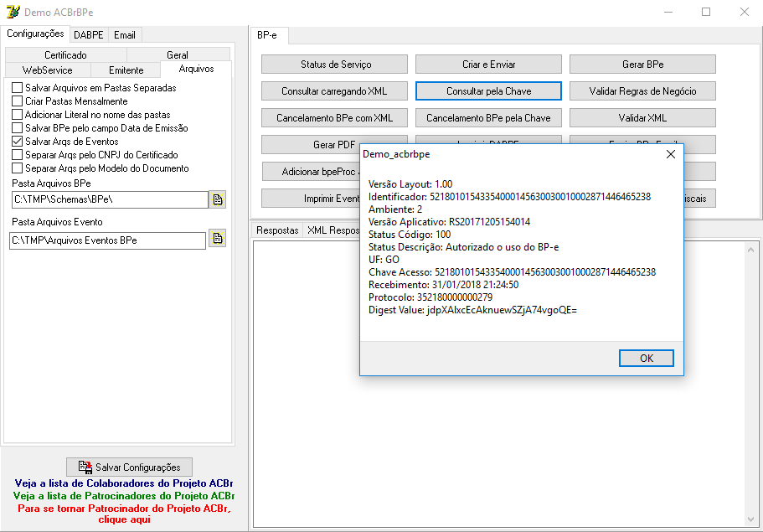Open the DABPE tab
The width and height of the screenshot is (763, 532).
pos(89,35)
